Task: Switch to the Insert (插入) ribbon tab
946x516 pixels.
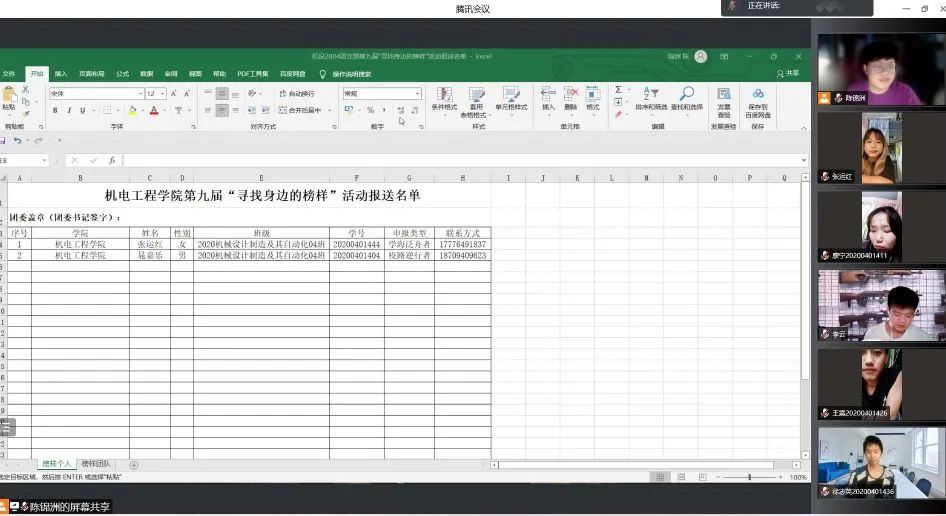Action: 61,74
